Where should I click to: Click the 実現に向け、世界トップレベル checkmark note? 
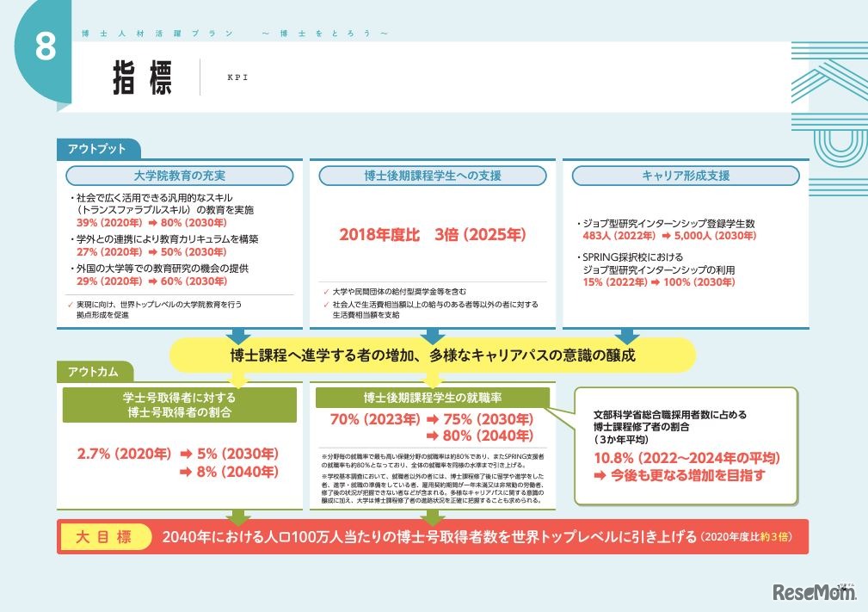coord(155,310)
